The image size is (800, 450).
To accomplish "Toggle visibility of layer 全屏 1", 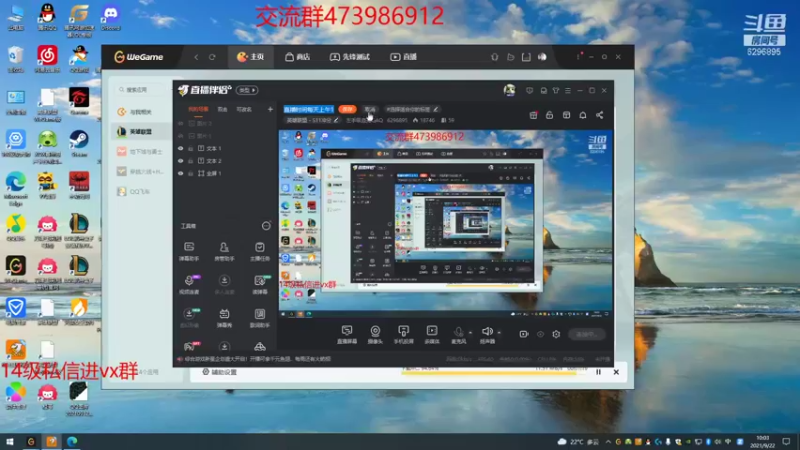I will (181, 173).
